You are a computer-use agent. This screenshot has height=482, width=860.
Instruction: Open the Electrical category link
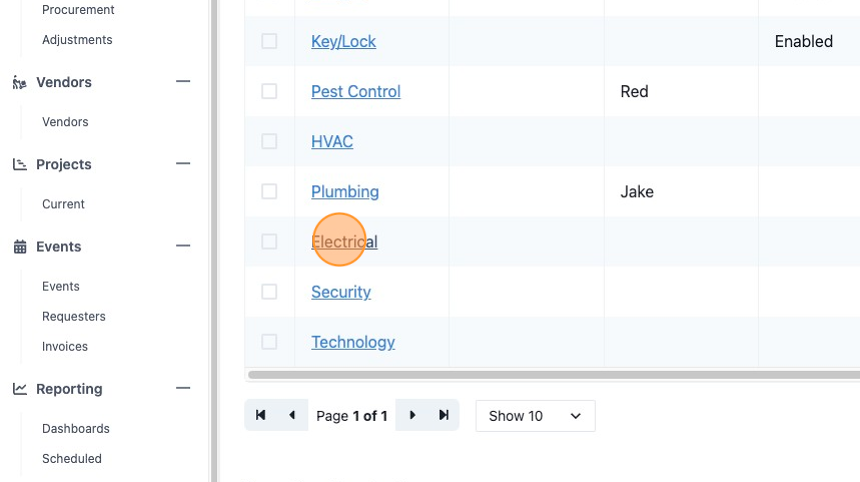pyautogui.click(x=344, y=242)
